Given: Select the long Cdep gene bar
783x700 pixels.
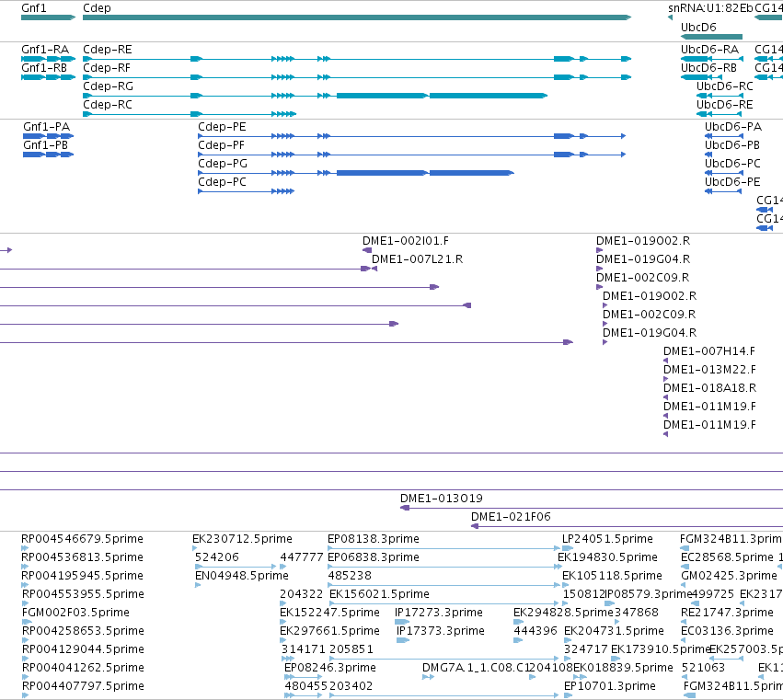Looking at the screenshot, I should (357, 17).
